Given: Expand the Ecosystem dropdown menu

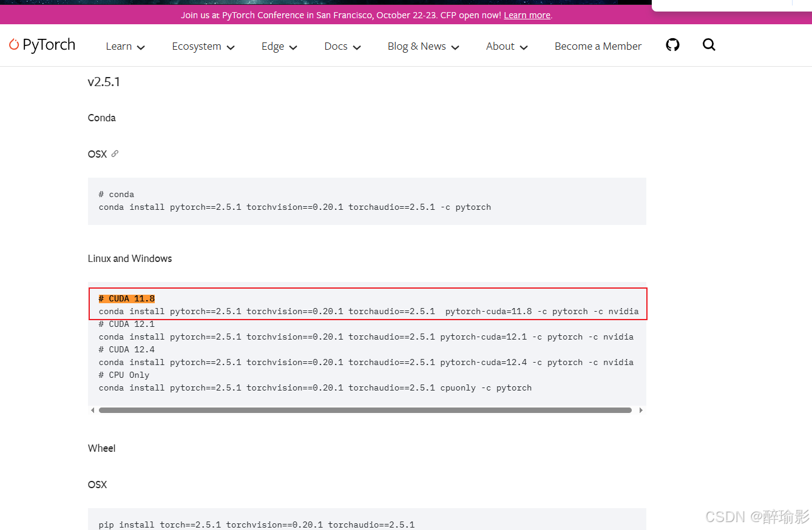Looking at the screenshot, I should [x=203, y=46].
